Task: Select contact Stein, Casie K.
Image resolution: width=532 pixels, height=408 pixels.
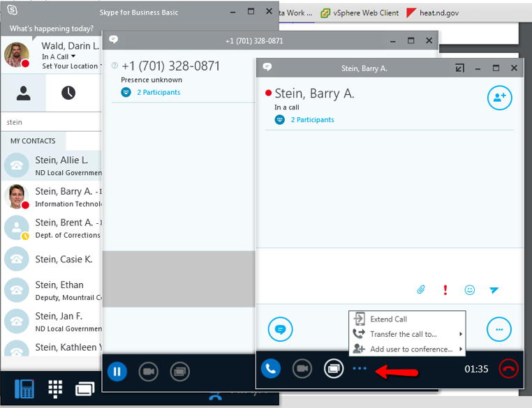Action: coord(51,259)
